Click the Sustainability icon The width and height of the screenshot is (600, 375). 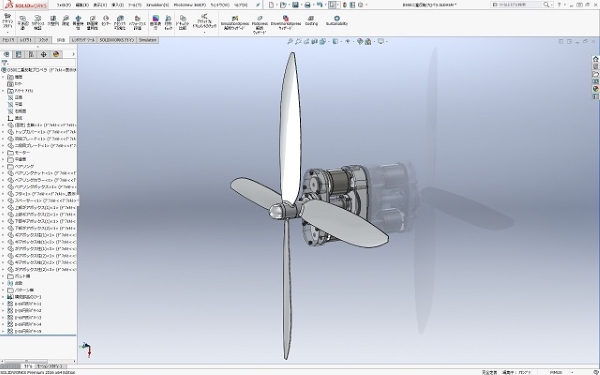tap(337, 21)
